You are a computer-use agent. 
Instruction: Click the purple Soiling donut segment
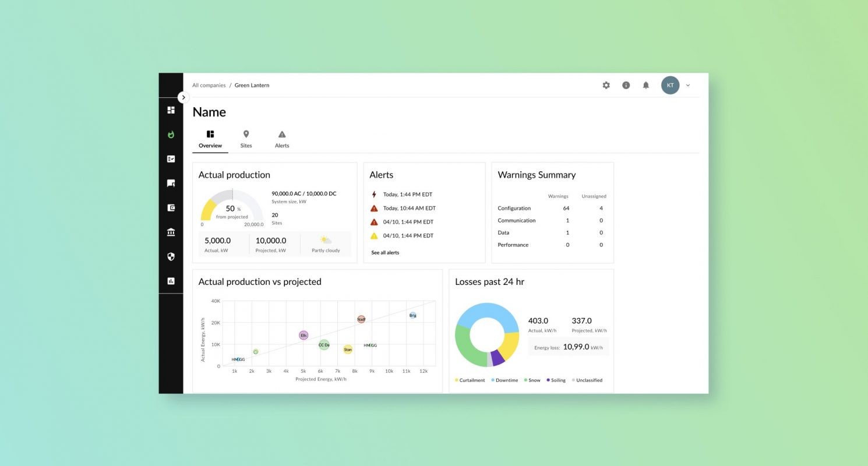click(497, 358)
